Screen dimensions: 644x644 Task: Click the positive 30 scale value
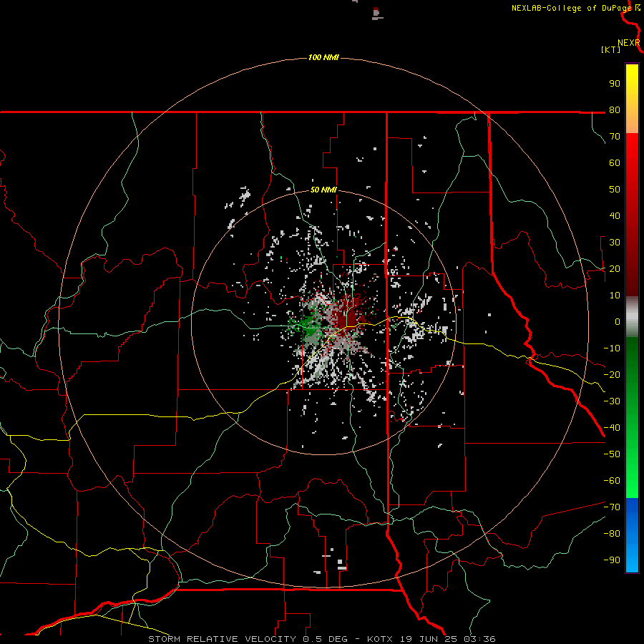coord(615,243)
